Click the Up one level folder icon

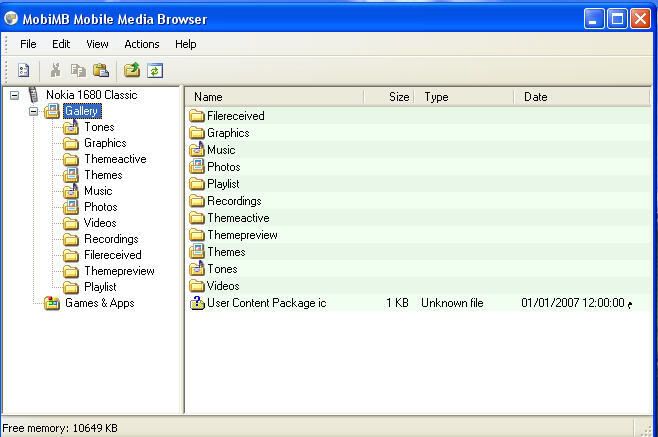132,70
